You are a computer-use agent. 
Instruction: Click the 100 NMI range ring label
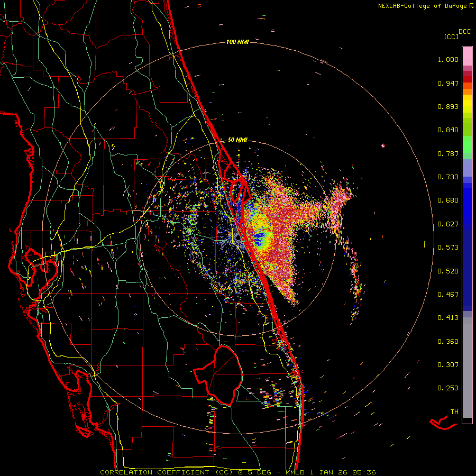pos(237,42)
